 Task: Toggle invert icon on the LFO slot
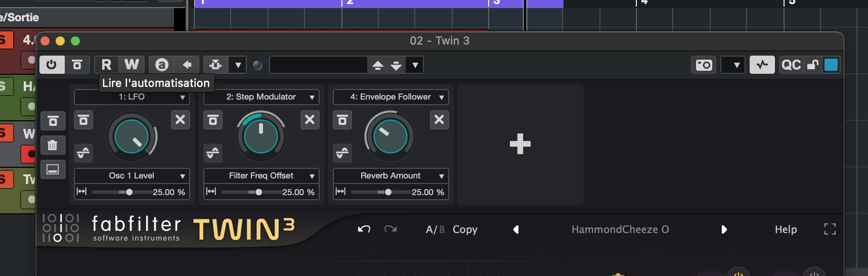(x=84, y=152)
